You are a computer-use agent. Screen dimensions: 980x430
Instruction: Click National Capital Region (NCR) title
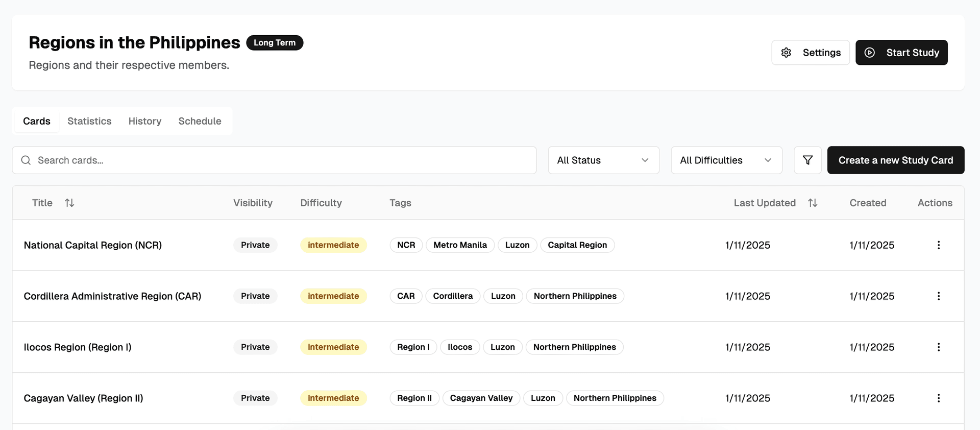(x=93, y=245)
